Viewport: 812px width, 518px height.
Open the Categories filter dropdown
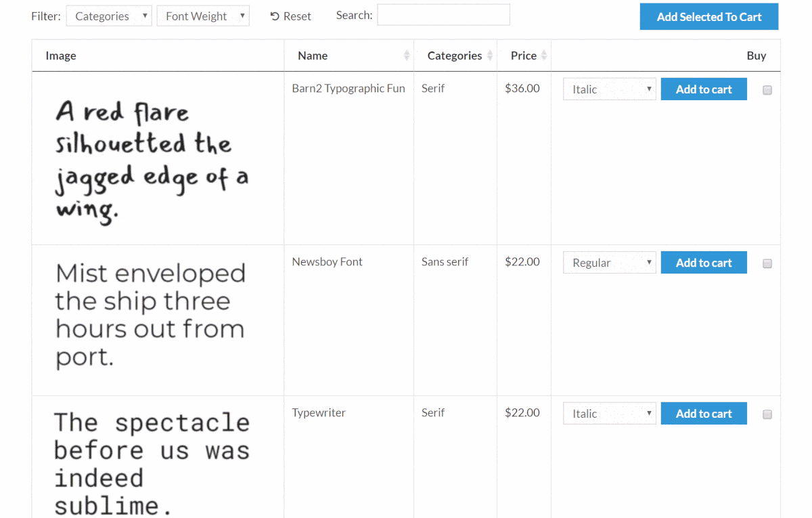[x=108, y=15]
